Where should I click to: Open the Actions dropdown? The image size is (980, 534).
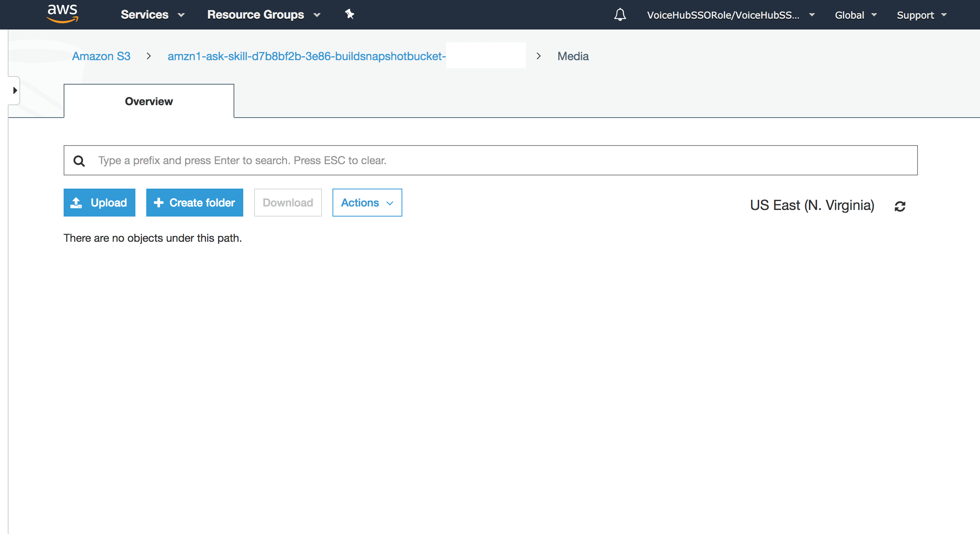pyautogui.click(x=367, y=202)
